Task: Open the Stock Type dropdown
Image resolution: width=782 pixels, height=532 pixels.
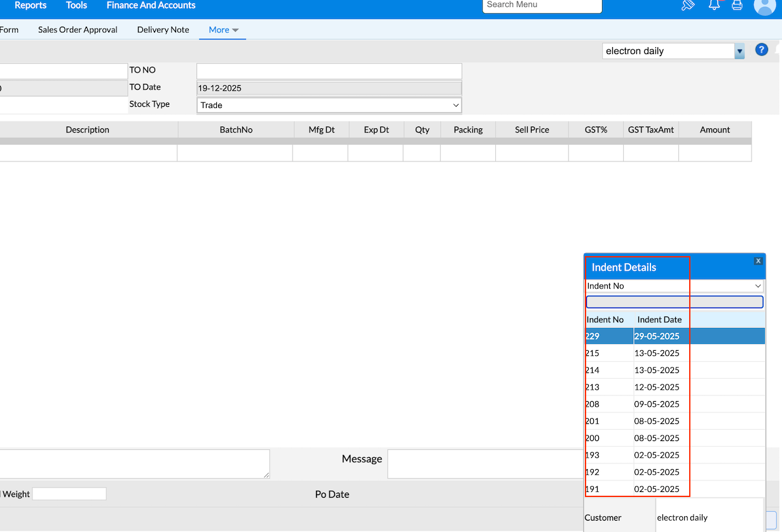Action: pyautogui.click(x=329, y=105)
